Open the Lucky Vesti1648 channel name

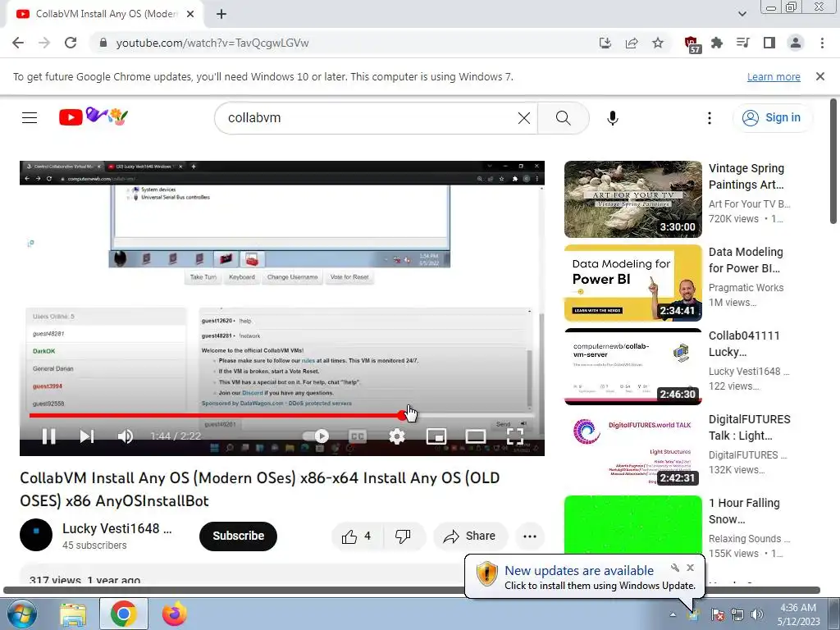[116, 528]
